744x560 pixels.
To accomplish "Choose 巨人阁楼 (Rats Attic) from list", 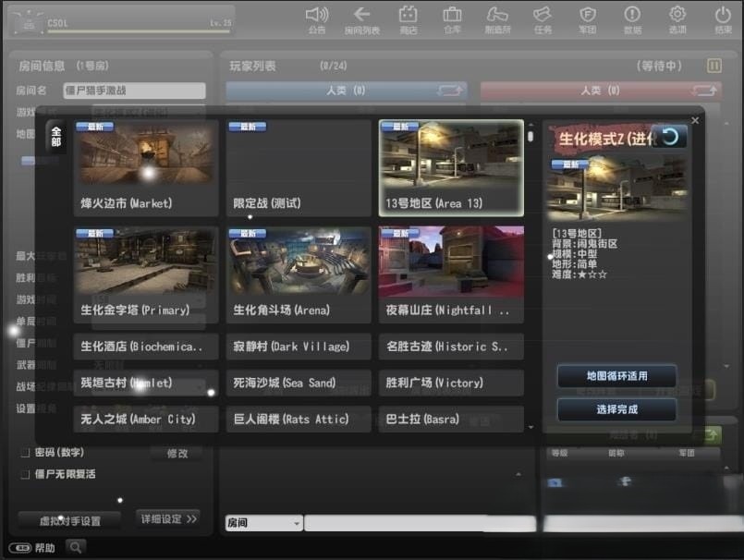I will click(x=299, y=419).
